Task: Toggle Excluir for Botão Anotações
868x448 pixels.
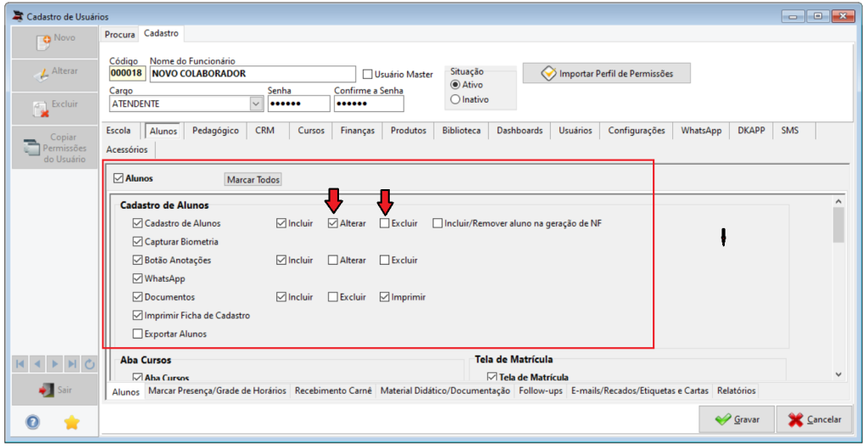Action: tap(384, 260)
